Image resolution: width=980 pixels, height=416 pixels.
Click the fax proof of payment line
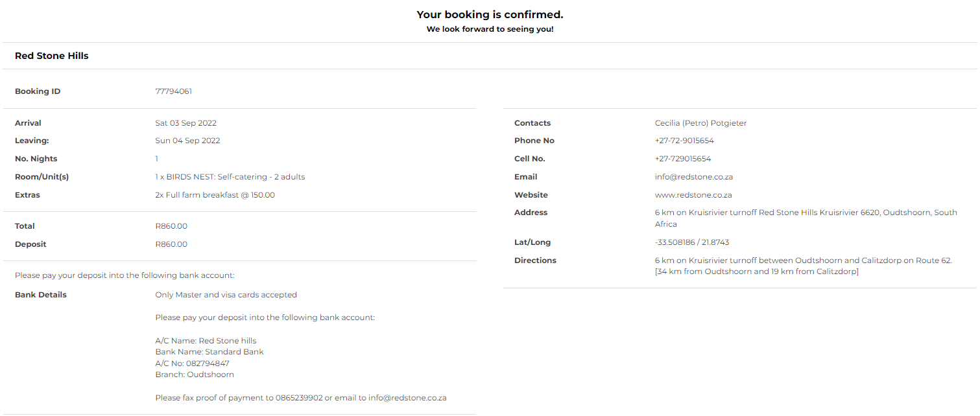click(300, 398)
